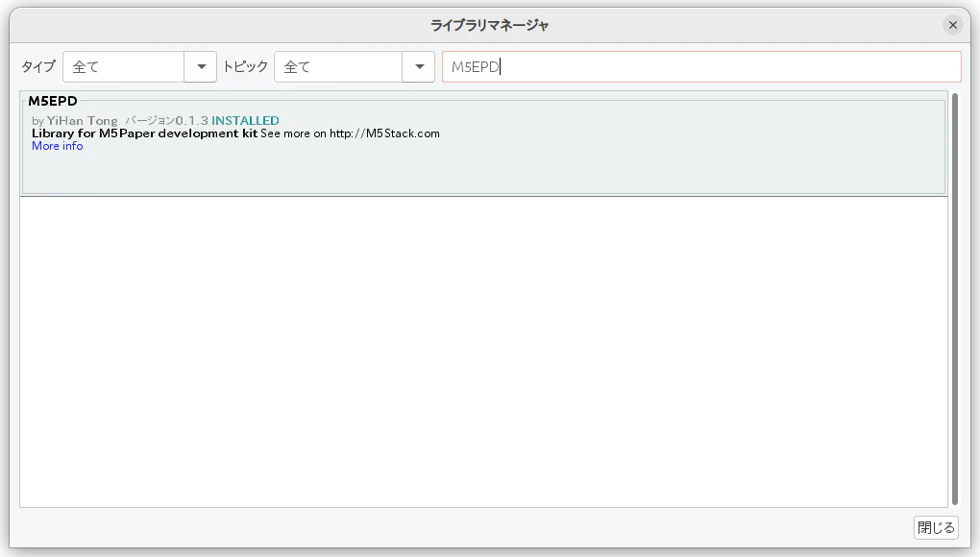
Task: Open the タイプ dropdown arrow
Action: 201,67
